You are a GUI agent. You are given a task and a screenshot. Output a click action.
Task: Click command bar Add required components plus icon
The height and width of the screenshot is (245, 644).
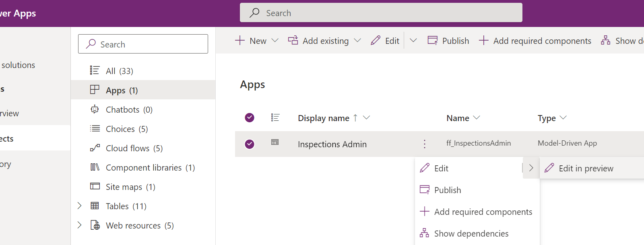tap(483, 40)
